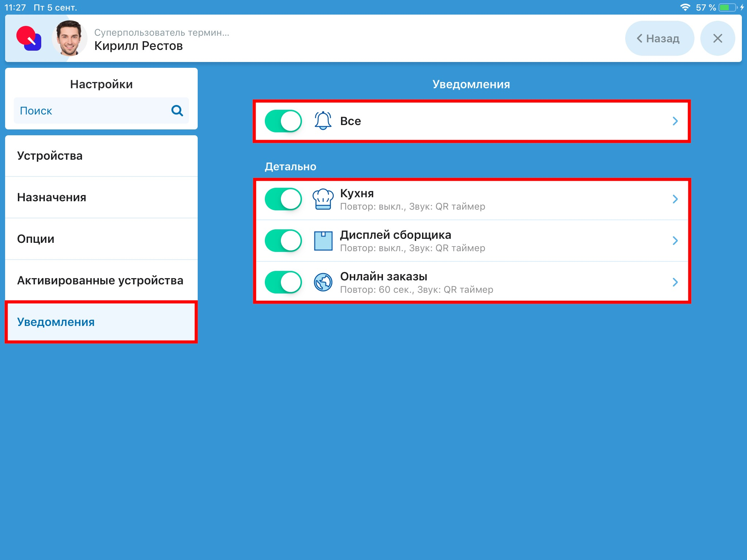Turn off Кухня notifications switch
747x560 pixels.
pos(283,199)
